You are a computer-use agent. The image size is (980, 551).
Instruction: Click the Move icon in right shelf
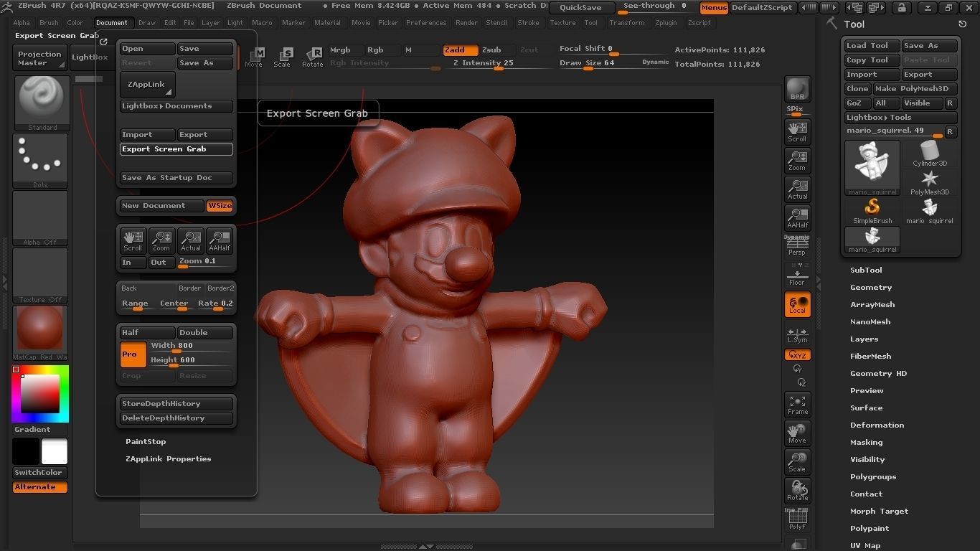click(x=797, y=433)
